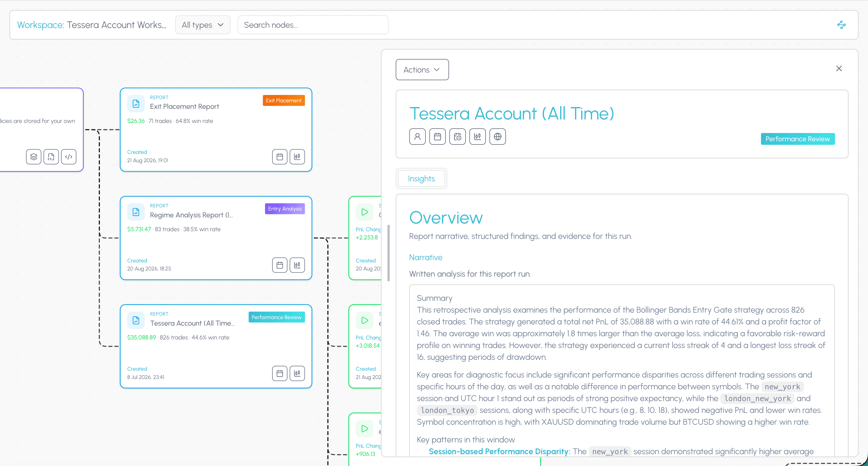
Task: Click the $5,731.47 value on Regime card
Action: coord(139,229)
